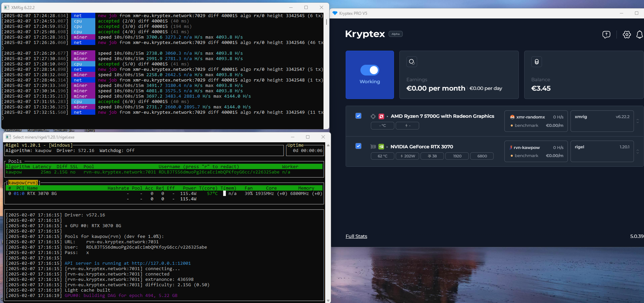Image resolution: width=644 pixels, height=303 pixels.
Task: Open the xmr-randomx algorithm card
Action: coord(536,121)
